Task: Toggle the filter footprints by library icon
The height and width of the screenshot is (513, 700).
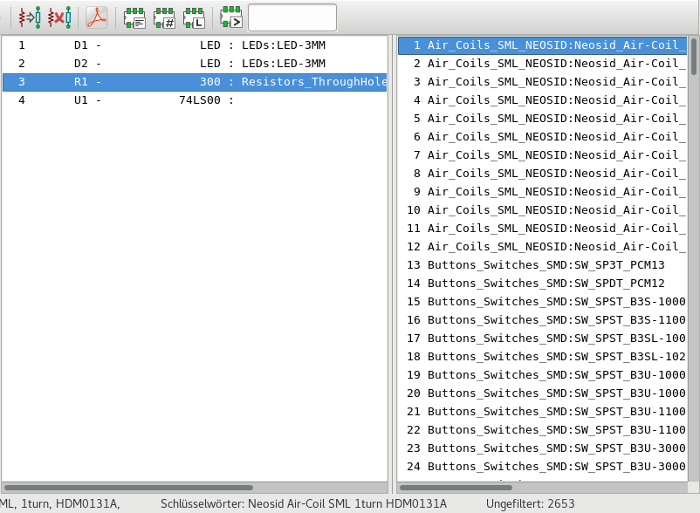Action: point(194,17)
